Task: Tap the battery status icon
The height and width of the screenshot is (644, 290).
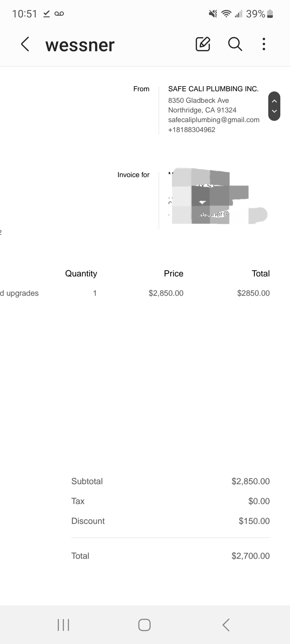Action: (271, 14)
